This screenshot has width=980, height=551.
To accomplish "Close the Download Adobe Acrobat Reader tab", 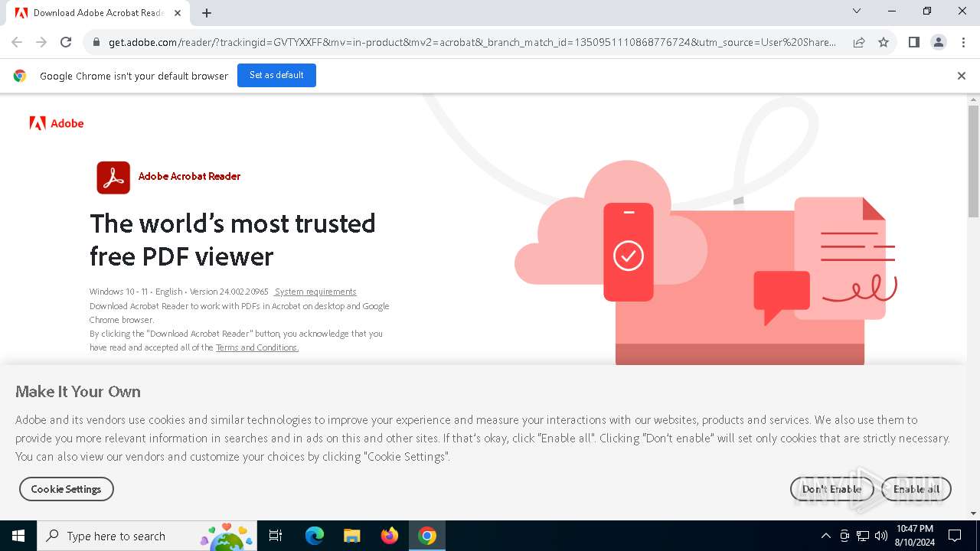I will click(178, 13).
